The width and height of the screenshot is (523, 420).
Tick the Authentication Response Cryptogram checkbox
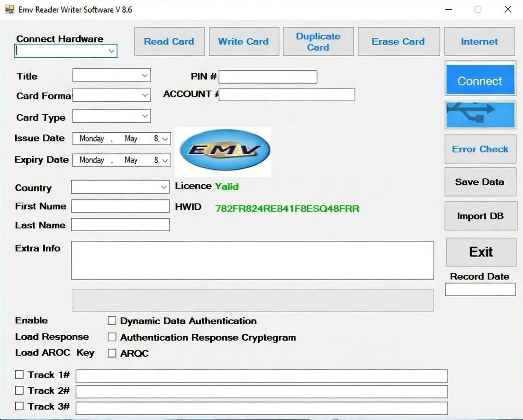pyautogui.click(x=112, y=337)
